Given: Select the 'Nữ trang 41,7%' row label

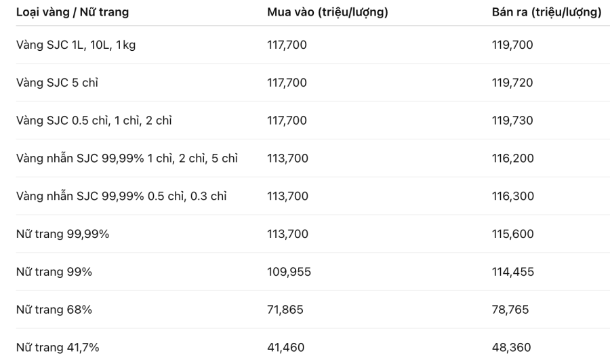Looking at the screenshot, I should click(x=58, y=347).
